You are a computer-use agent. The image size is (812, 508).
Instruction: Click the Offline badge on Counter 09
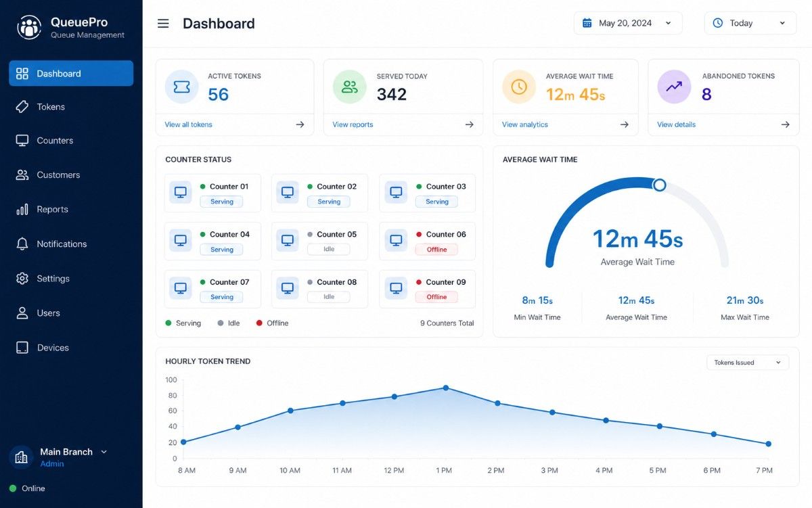(436, 297)
